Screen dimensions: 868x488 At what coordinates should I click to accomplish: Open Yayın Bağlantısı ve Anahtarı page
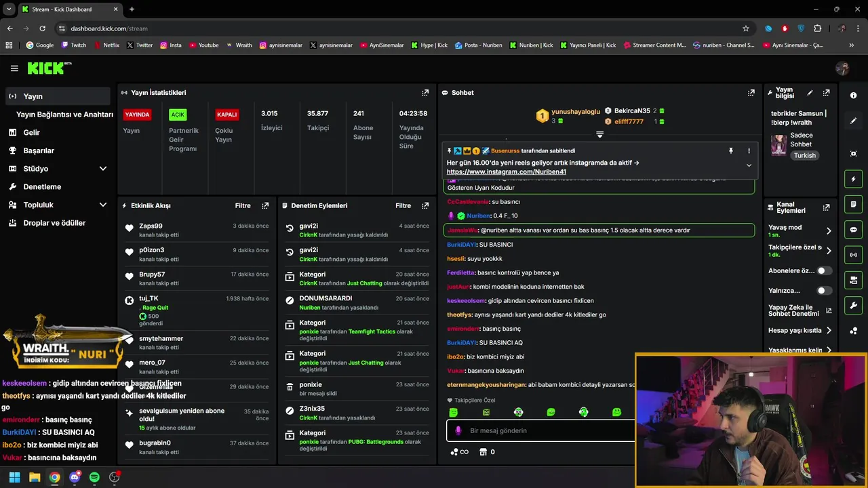(x=64, y=115)
